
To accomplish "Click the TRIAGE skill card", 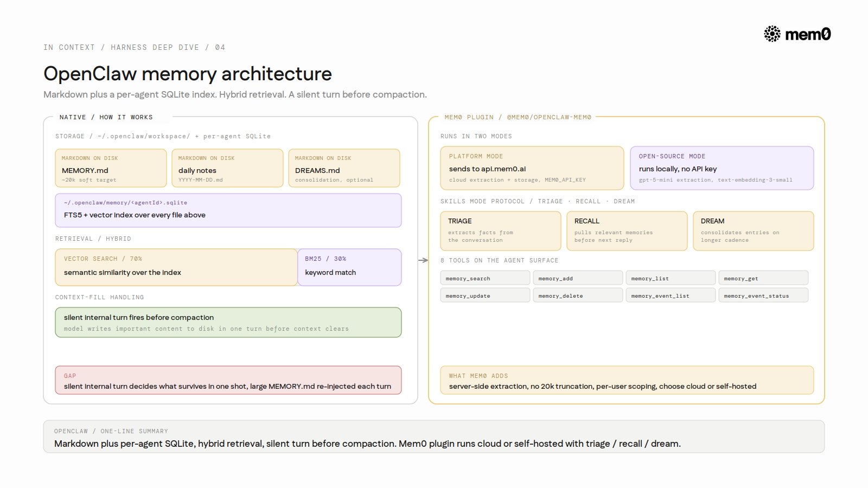I will point(501,231).
